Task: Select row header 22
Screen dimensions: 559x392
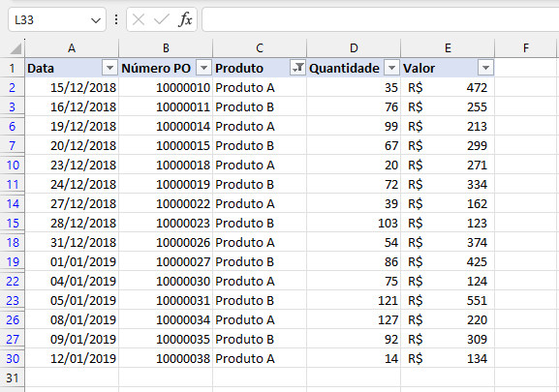Action: pos(13,281)
